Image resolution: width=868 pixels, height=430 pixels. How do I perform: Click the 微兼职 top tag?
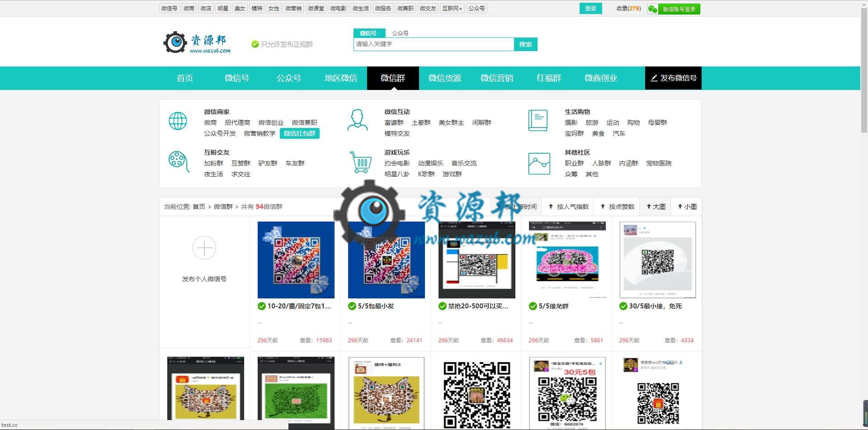click(405, 8)
